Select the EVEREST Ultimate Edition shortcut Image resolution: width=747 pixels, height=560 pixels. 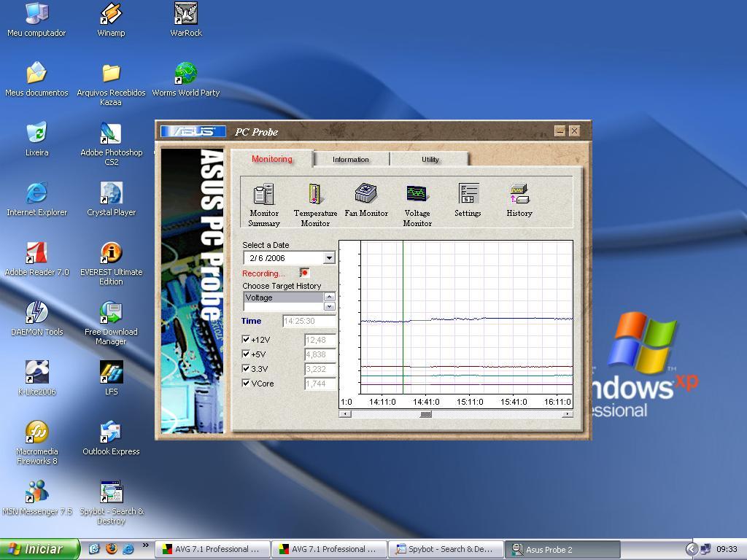pyautogui.click(x=111, y=263)
